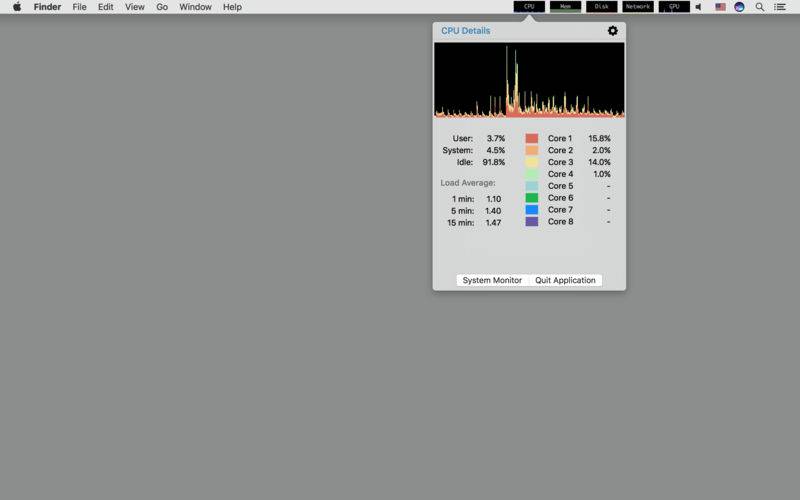Click the volume speaker icon
The height and width of the screenshot is (500, 800).
[698, 7]
